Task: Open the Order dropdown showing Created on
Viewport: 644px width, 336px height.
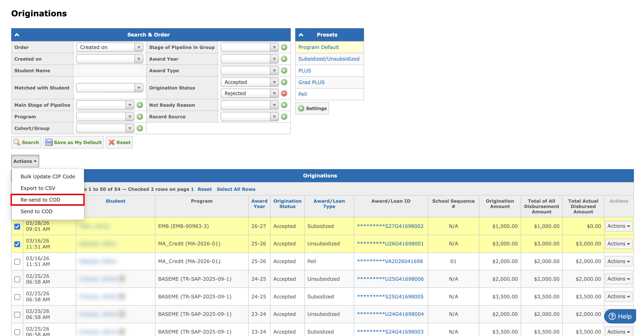Action: [x=110, y=47]
